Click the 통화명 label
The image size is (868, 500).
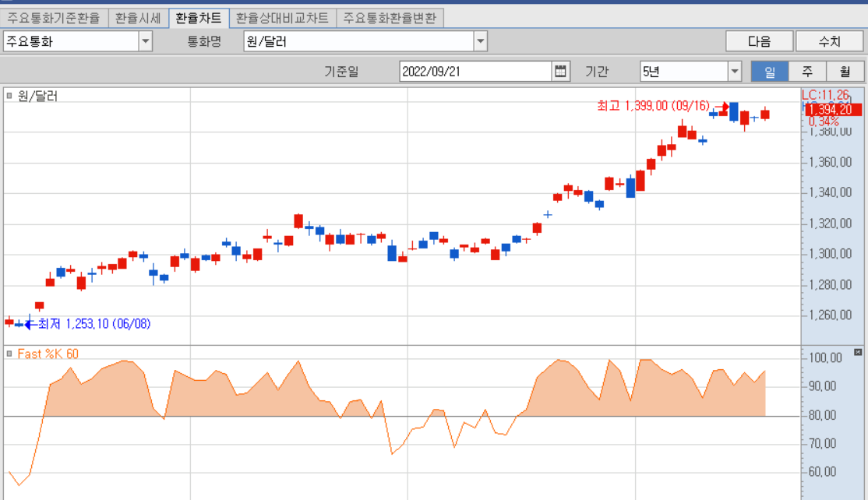point(204,41)
